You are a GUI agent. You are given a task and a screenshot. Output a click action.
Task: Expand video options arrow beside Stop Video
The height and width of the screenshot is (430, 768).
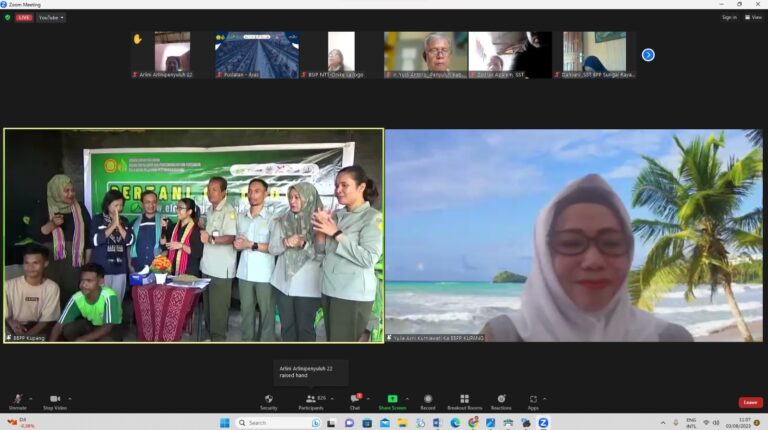click(70, 399)
